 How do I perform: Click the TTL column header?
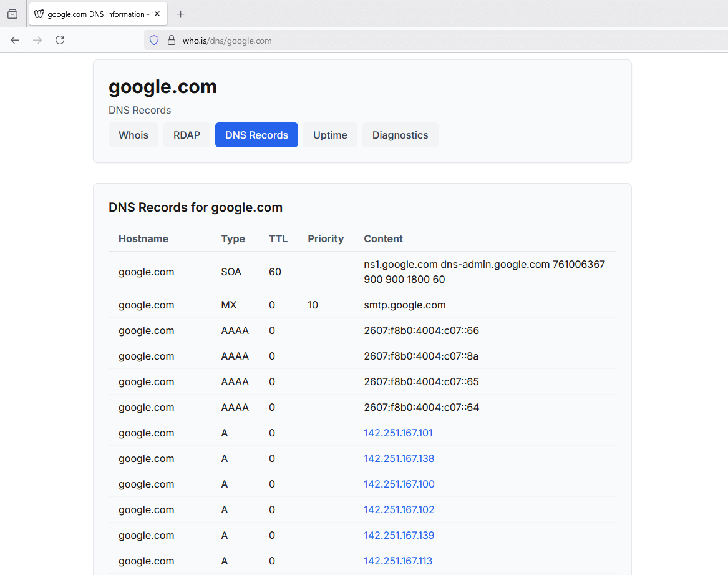point(278,238)
